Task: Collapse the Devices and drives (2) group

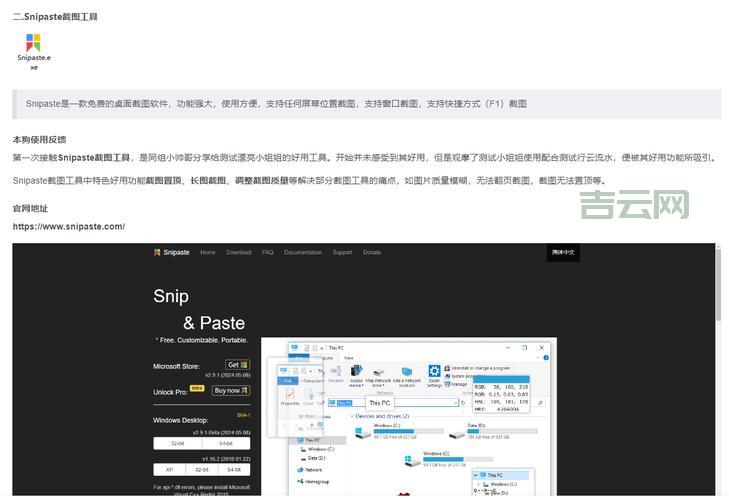Action: 352,416
